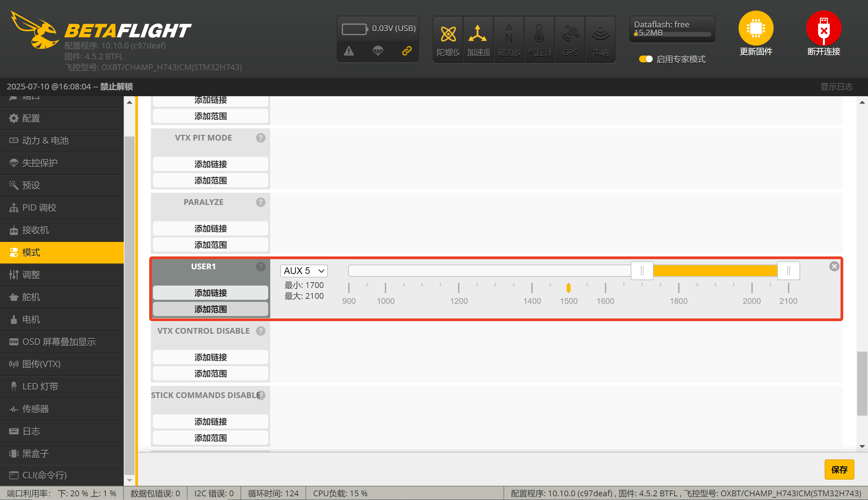Click Add Range under USER1
The image size is (868, 500).
pyautogui.click(x=210, y=309)
